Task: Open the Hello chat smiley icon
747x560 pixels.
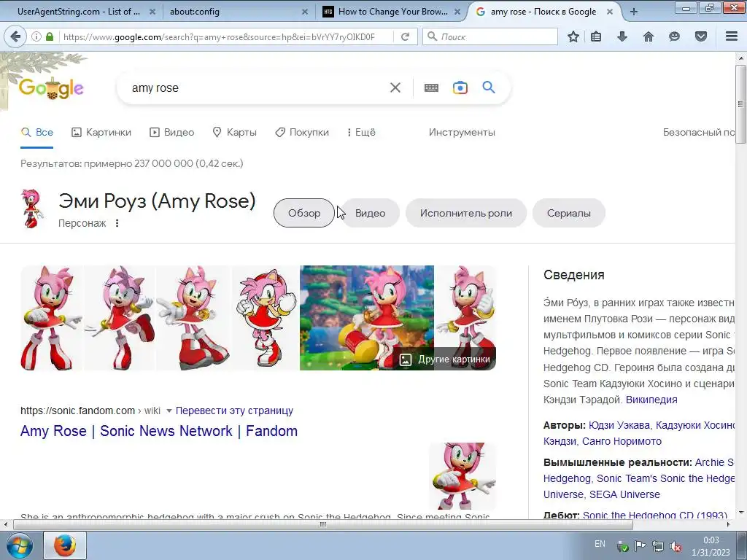Action: click(674, 36)
